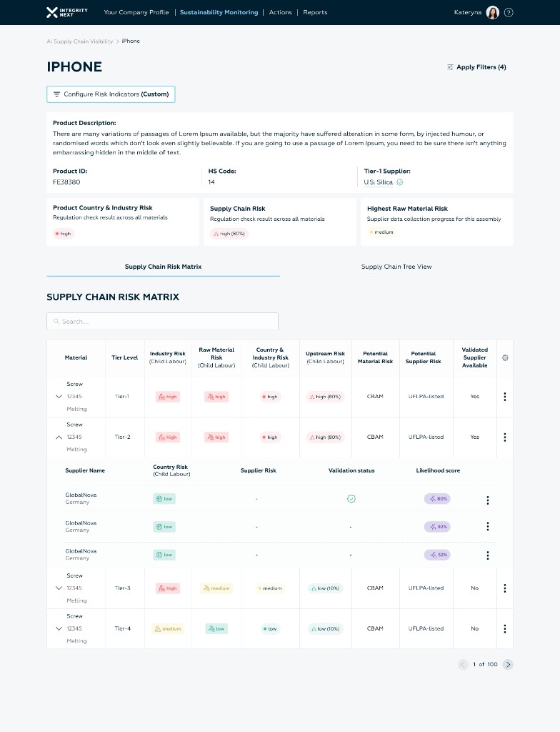Switch to Supply Chain Risk Matrix tab
The height and width of the screenshot is (732, 560).
(164, 267)
